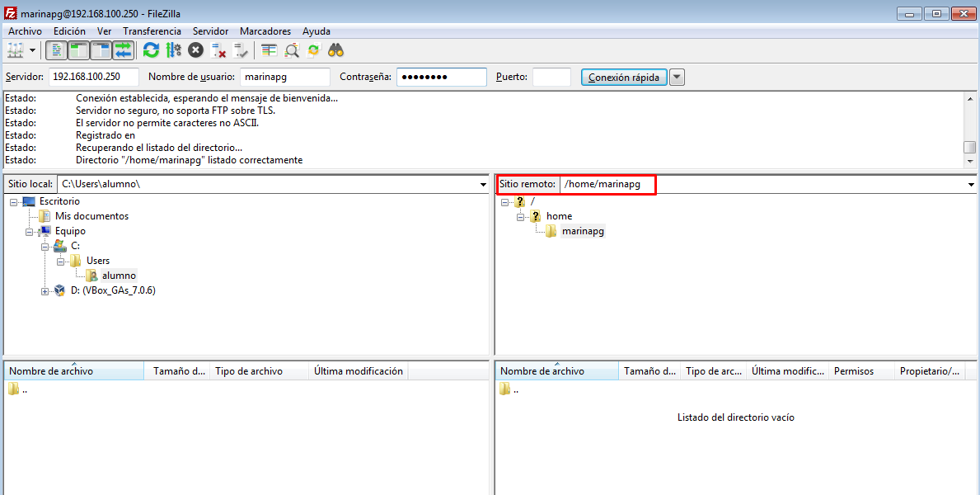
Task: Sort local files by Última modificación
Action: (x=359, y=371)
